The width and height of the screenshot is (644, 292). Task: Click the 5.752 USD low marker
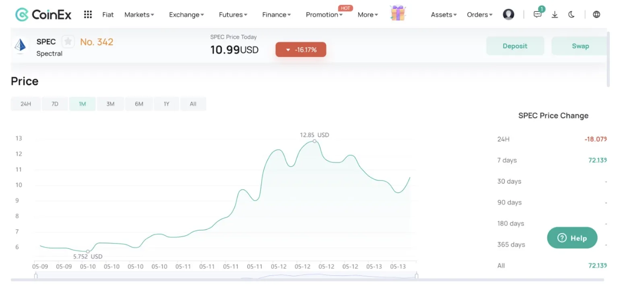point(88,251)
